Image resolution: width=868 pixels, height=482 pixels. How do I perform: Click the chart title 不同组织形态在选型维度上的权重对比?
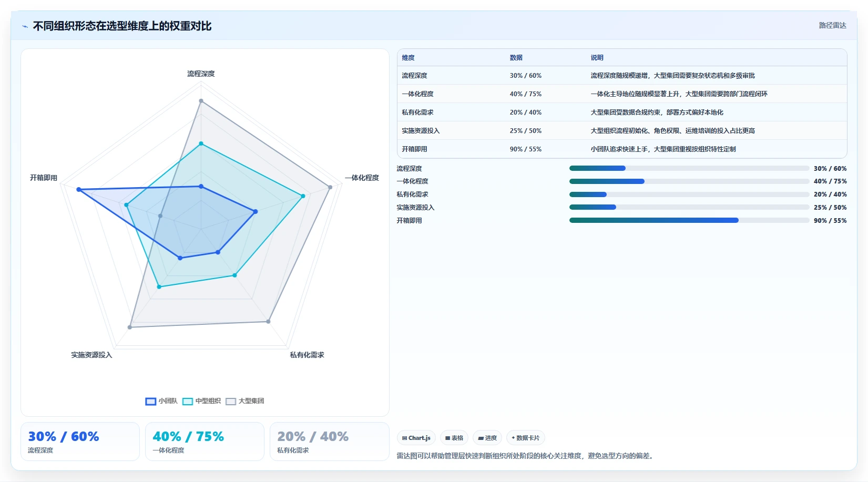122,26
